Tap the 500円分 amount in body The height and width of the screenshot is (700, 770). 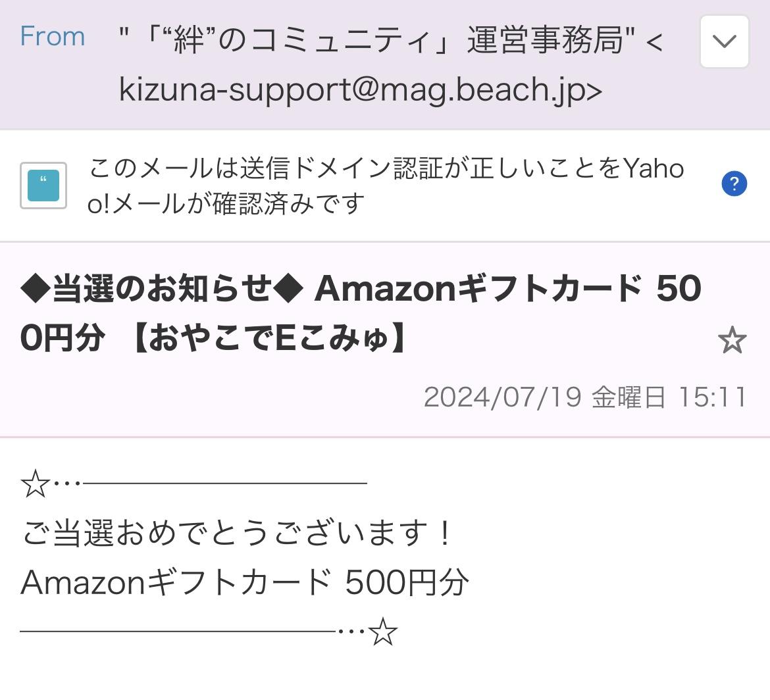tap(407, 583)
